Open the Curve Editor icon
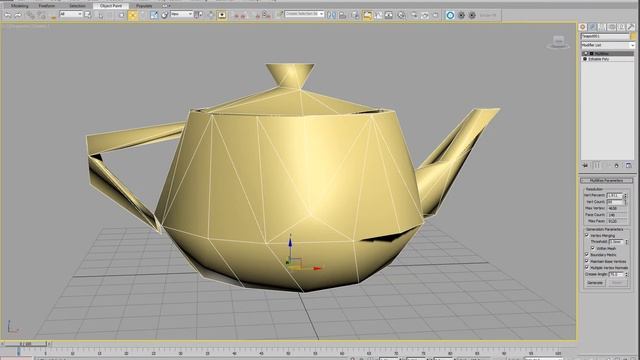Image resolution: width=640 pixels, height=360 pixels. coord(378,15)
